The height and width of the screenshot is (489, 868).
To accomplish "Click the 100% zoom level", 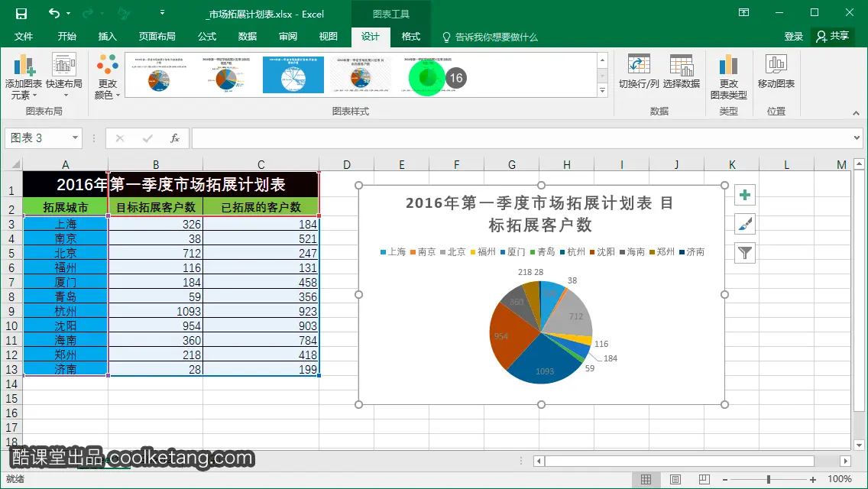I will [x=839, y=479].
